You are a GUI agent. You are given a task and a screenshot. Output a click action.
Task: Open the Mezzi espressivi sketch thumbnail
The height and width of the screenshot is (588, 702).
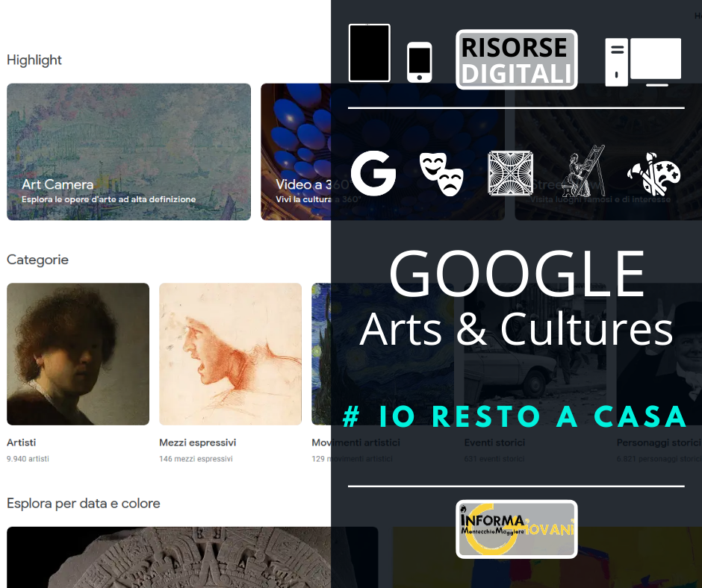point(231,354)
